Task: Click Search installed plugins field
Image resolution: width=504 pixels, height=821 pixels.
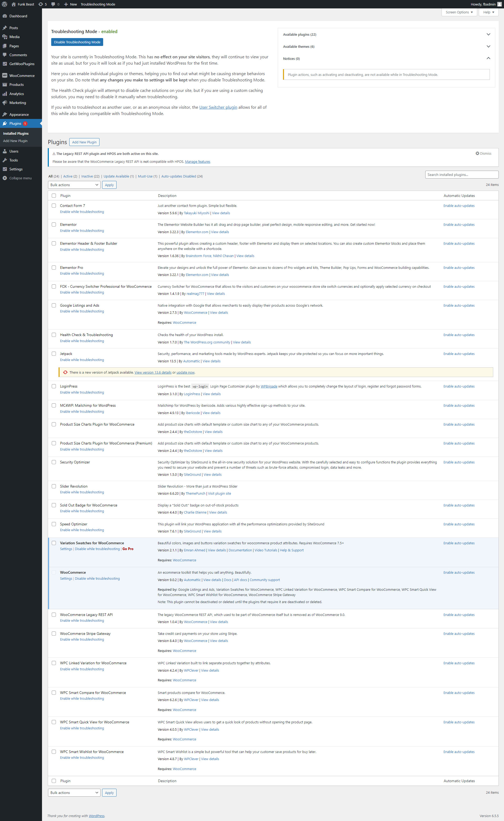Action: click(x=462, y=175)
